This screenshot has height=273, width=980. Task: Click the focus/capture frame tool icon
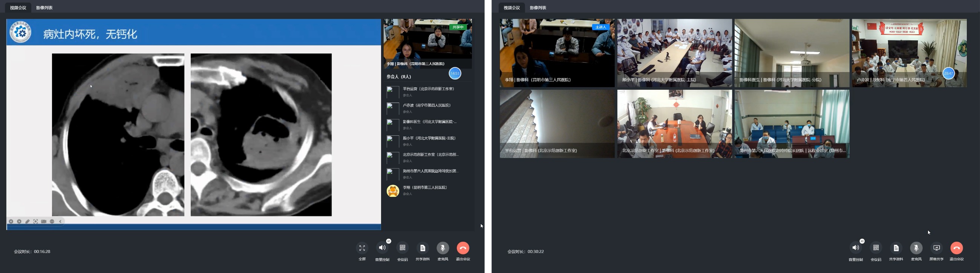(35, 221)
